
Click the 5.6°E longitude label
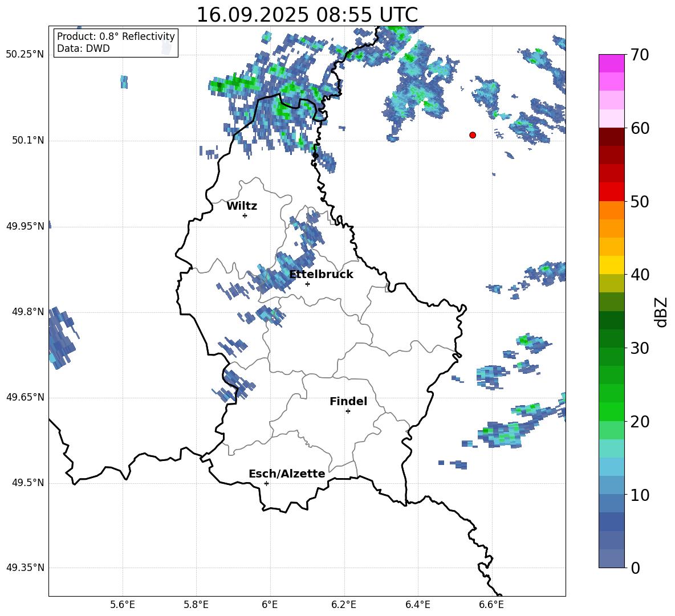tap(122, 605)
